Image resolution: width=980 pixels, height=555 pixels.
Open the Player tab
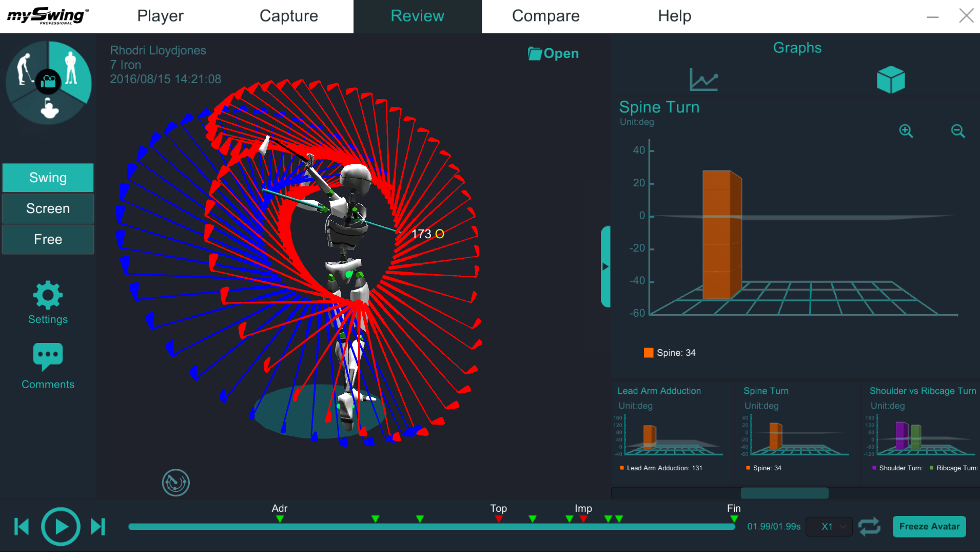point(160,16)
